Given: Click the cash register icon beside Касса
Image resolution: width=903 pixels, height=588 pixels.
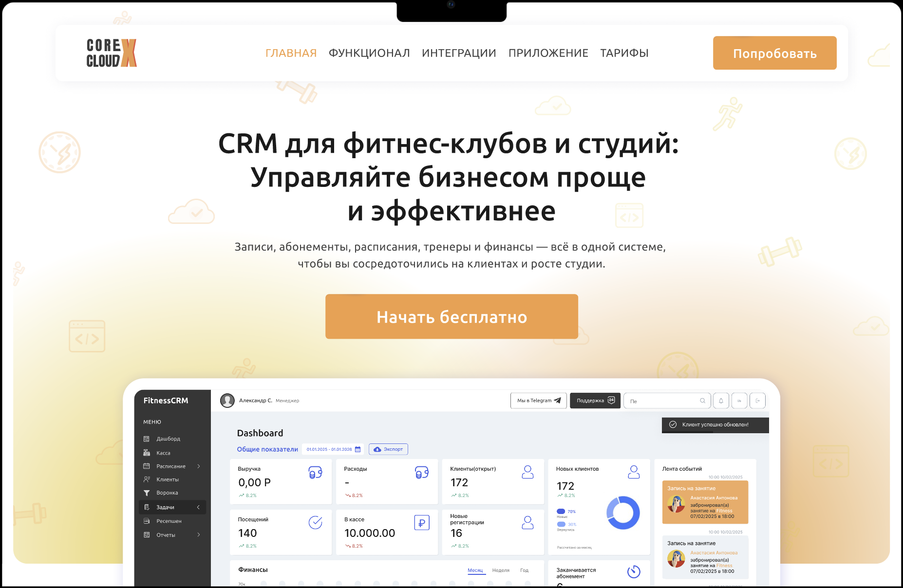Looking at the screenshot, I should pyautogui.click(x=147, y=453).
